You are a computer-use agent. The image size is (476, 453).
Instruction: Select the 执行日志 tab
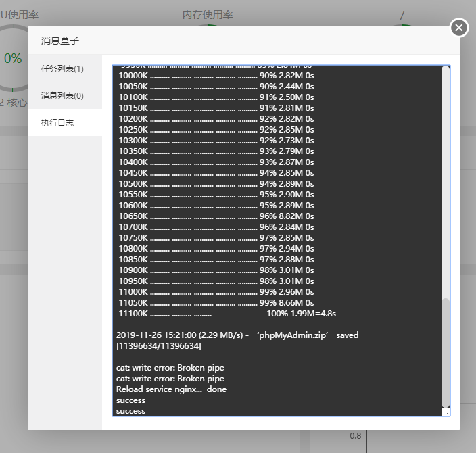tap(65, 122)
